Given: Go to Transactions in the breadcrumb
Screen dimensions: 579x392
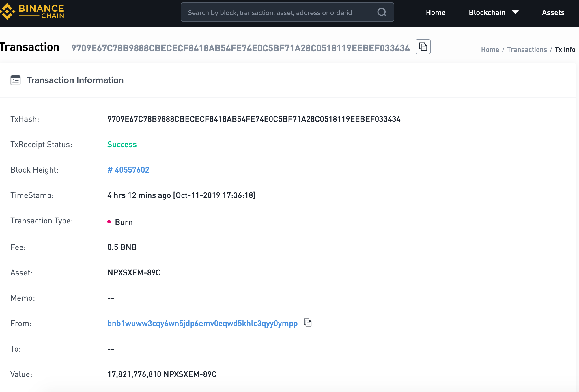Looking at the screenshot, I should coord(527,50).
